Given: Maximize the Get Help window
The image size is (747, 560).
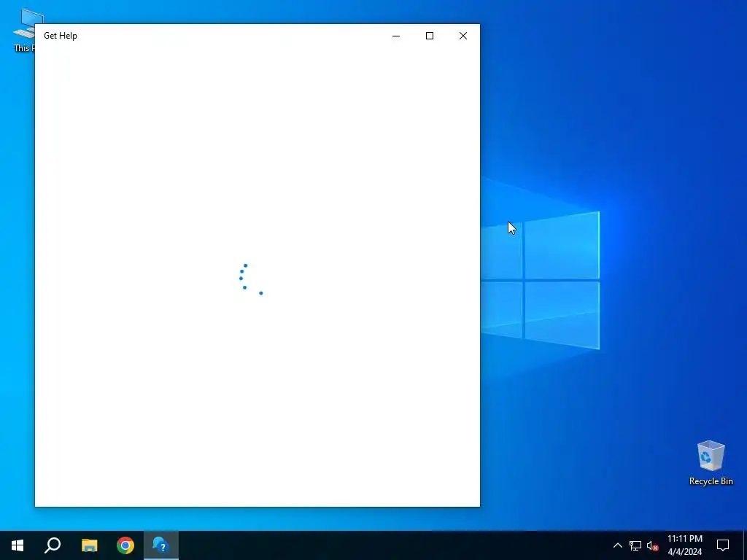Looking at the screenshot, I should [430, 36].
